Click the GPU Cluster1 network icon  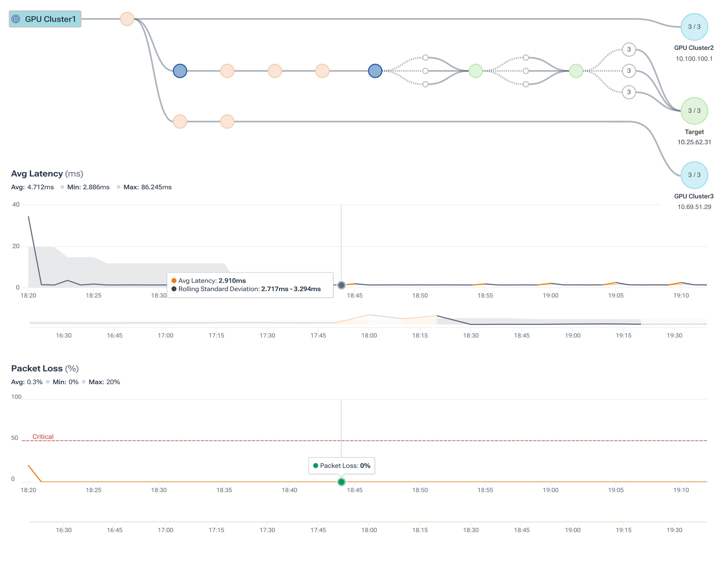tap(16, 19)
